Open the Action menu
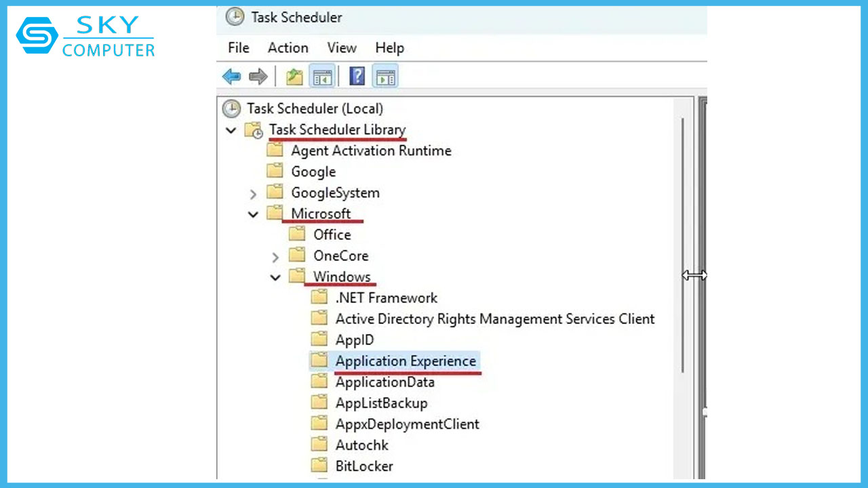The height and width of the screenshot is (488, 868). point(288,47)
